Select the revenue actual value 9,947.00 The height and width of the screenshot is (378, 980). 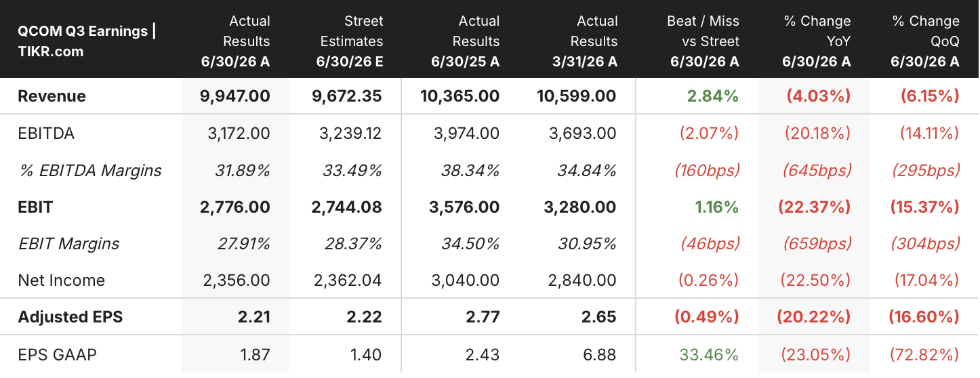coord(235,96)
